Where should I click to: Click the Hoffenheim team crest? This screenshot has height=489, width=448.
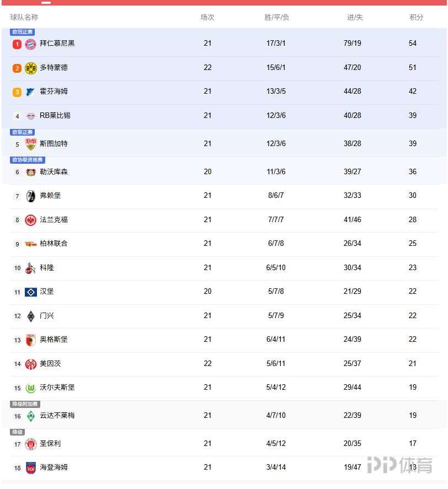[x=31, y=92]
